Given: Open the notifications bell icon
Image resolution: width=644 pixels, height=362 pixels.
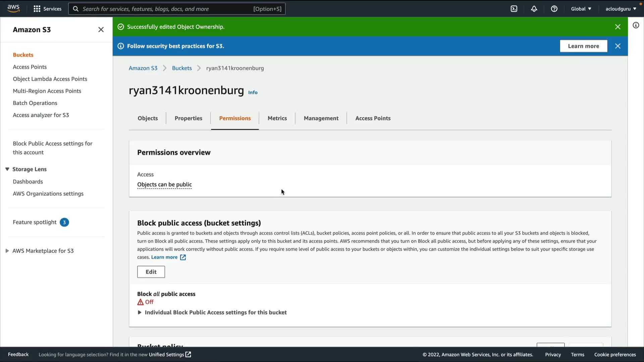Looking at the screenshot, I should pyautogui.click(x=534, y=9).
